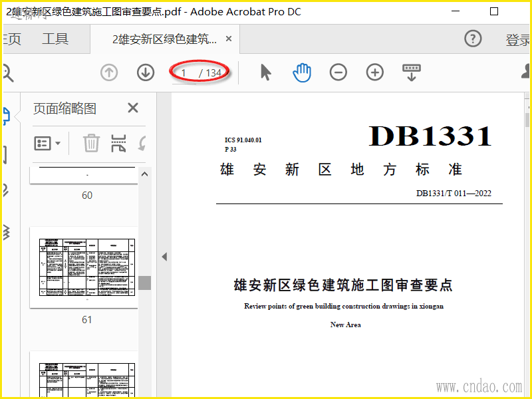The image size is (532, 399).
Task: Click the DB1331/T 011—2022 standard number
Action: coord(454,193)
